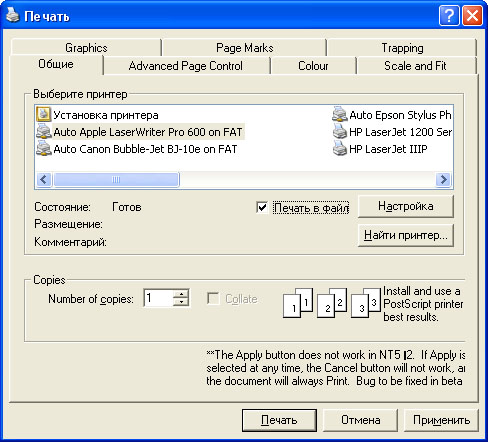Open the Graphics tab
Image resolution: width=488 pixels, height=442 pixels.
86,48
